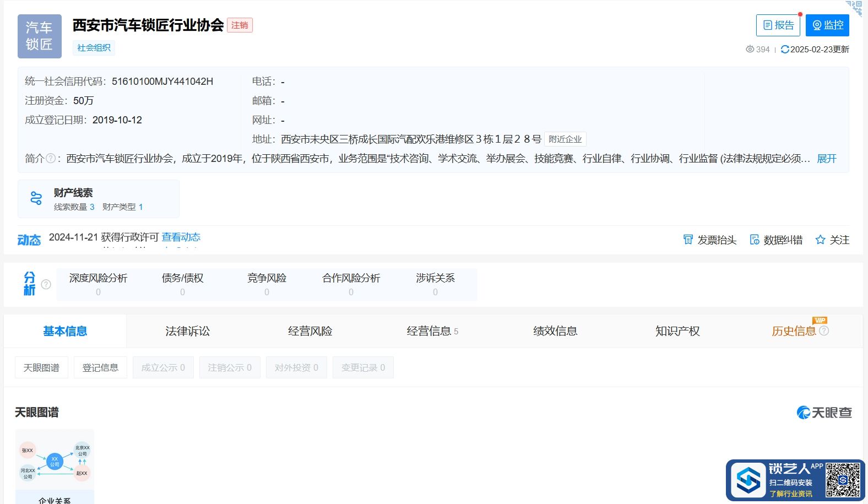Click the 财产线索 clue icon
The height and width of the screenshot is (504, 868).
36,198
